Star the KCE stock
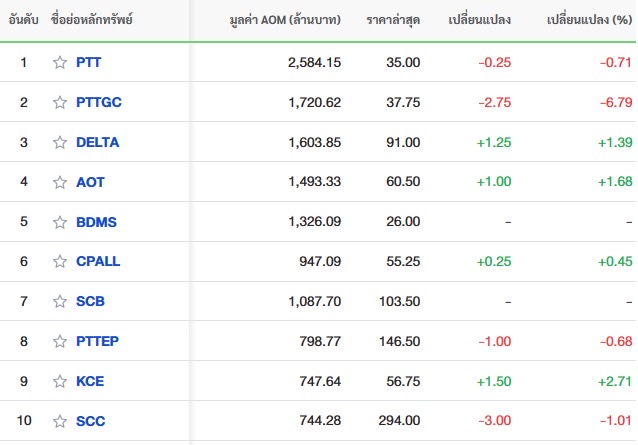 point(60,381)
